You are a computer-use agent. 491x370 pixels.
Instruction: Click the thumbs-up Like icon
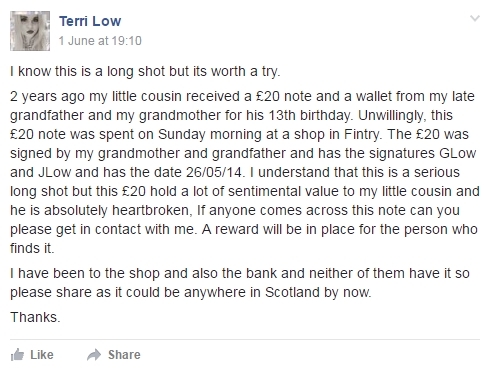(17, 355)
